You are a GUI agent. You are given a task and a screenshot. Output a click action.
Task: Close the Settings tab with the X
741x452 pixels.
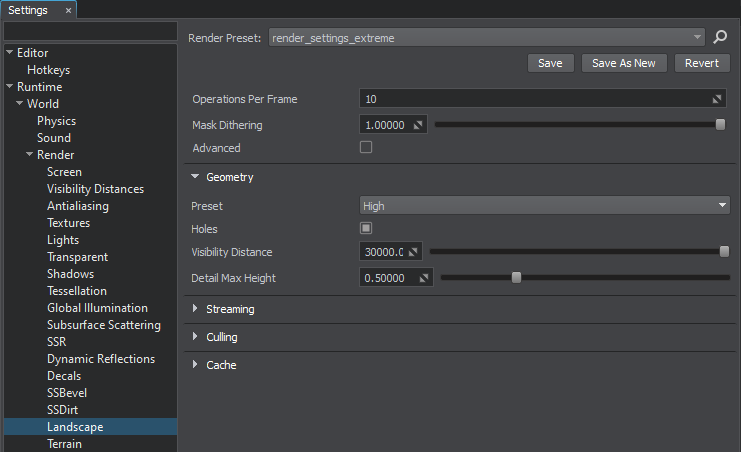point(68,10)
